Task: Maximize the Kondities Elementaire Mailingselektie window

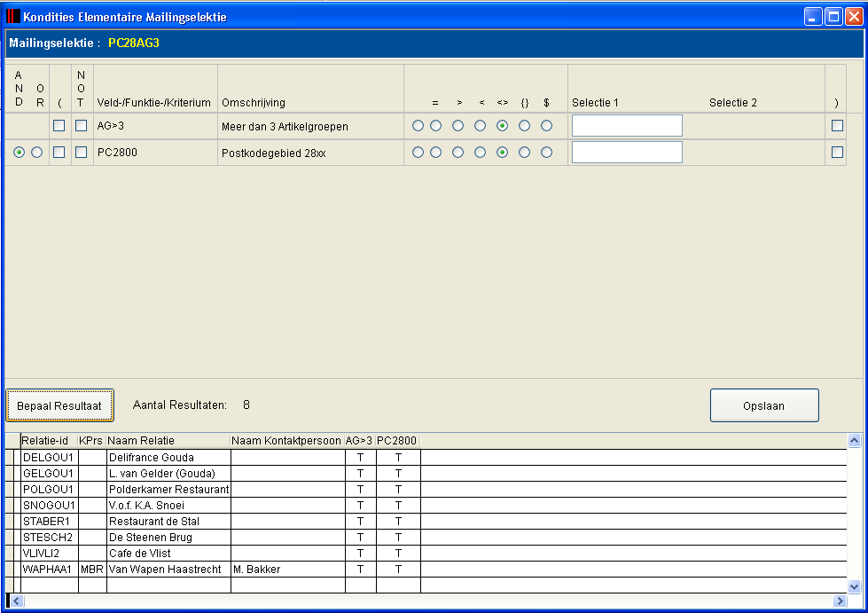Action: point(833,17)
